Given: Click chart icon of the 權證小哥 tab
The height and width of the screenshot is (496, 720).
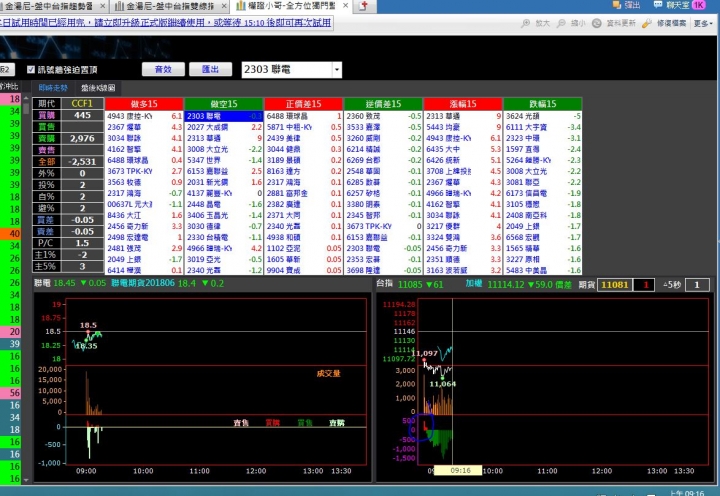Looking at the screenshot, I should [x=241, y=6].
